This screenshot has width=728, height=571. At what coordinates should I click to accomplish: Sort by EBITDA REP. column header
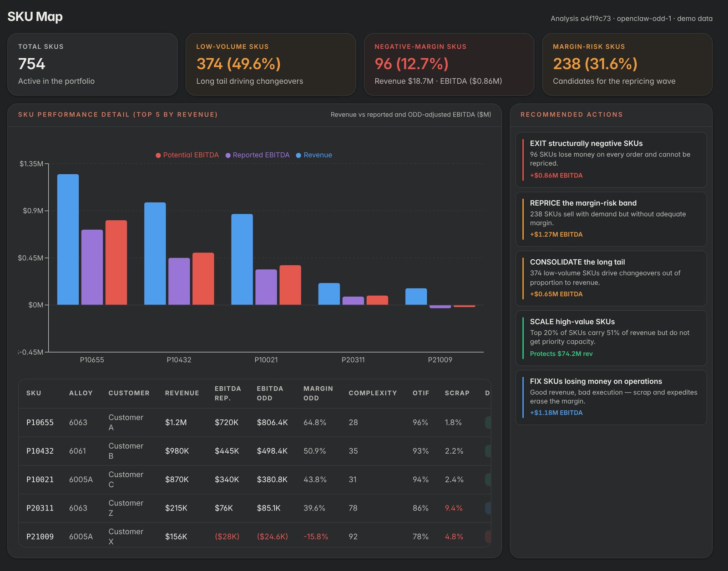coord(228,393)
